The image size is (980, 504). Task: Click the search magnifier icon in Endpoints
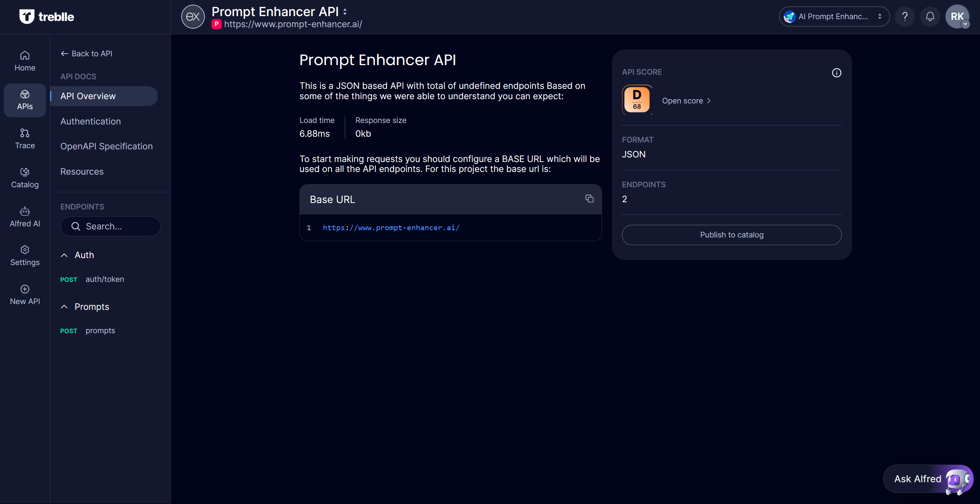coord(75,226)
